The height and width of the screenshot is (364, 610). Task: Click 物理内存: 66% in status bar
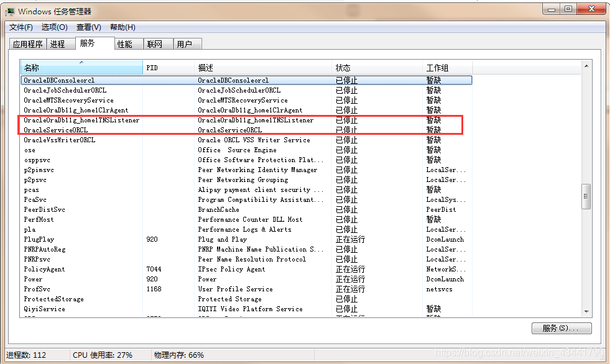click(x=179, y=355)
